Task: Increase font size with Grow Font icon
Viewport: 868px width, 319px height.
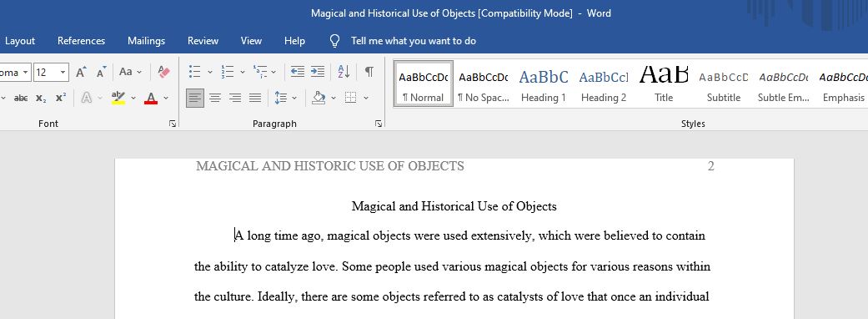Action: click(82, 72)
